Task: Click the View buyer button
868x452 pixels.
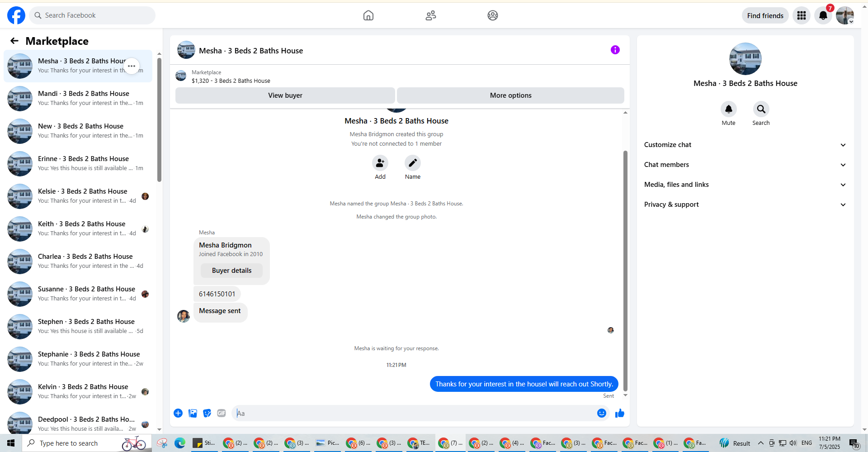Action: [285, 95]
